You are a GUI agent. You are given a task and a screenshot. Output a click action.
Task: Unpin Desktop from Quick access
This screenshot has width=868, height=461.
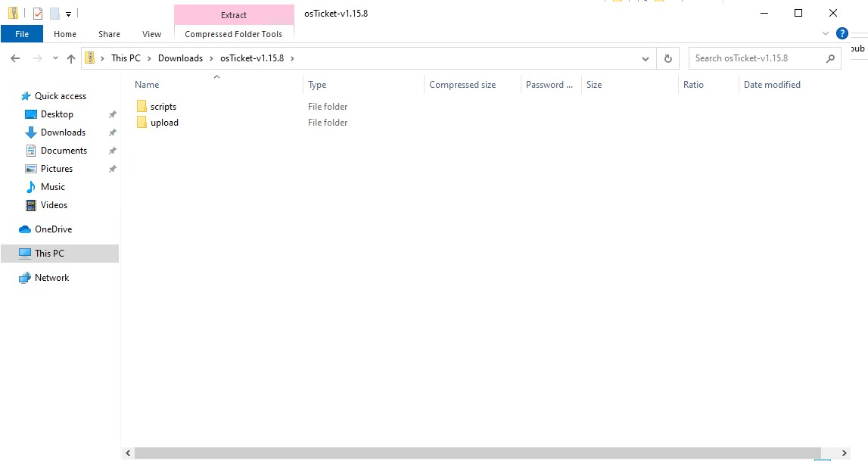pos(111,114)
